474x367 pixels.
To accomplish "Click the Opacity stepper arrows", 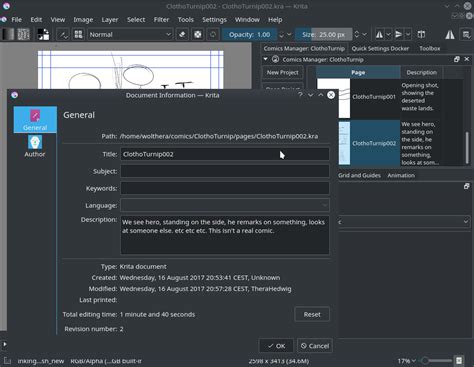I will pyautogui.click(x=282, y=34).
